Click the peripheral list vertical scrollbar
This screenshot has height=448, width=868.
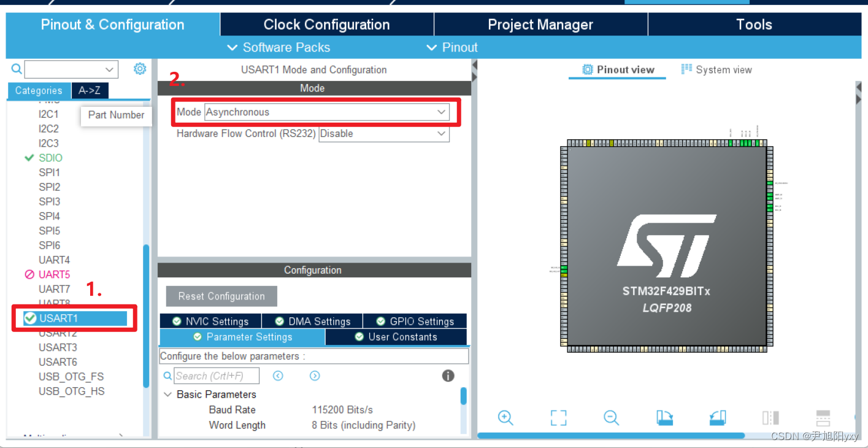[146, 316]
